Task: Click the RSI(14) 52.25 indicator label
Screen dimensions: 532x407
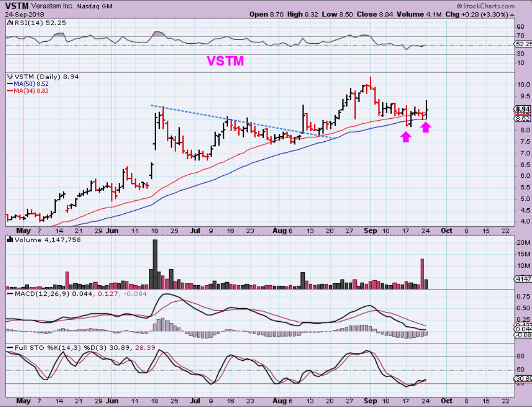Action: pos(40,23)
